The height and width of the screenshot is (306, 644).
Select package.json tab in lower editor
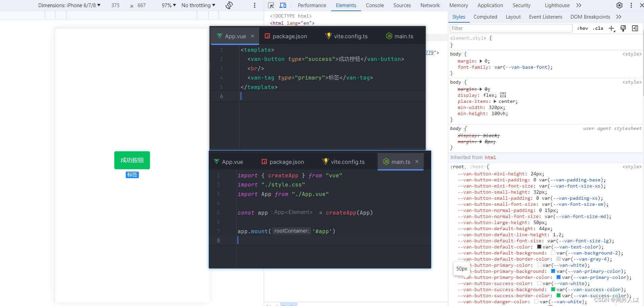click(283, 162)
